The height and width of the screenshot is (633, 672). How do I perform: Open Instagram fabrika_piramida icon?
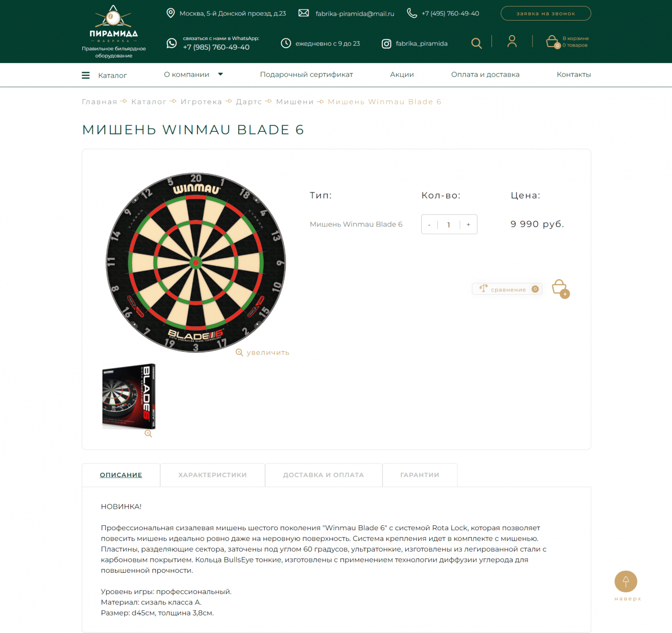(x=386, y=44)
